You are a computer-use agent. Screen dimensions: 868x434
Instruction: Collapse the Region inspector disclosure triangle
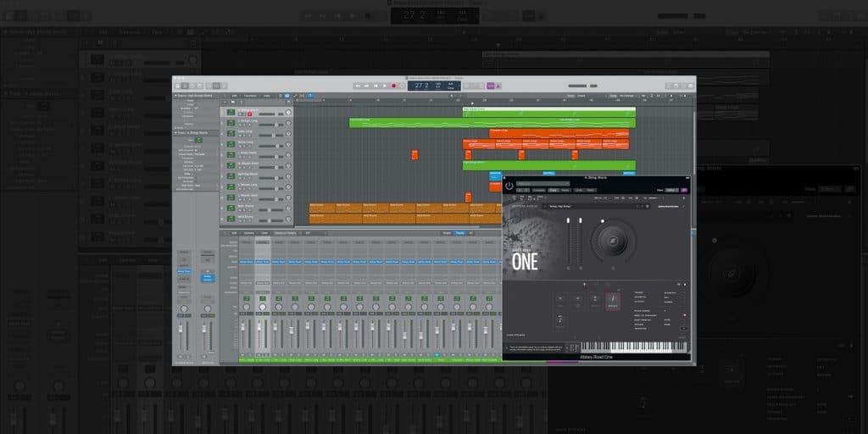[x=175, y=95]
